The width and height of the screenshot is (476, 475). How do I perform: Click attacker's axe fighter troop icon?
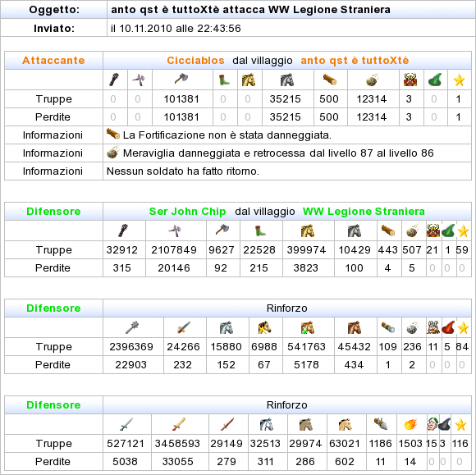[181, 80]
